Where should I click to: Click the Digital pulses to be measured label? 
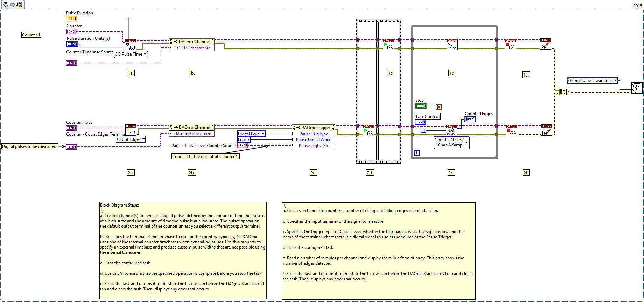[30, 146]
